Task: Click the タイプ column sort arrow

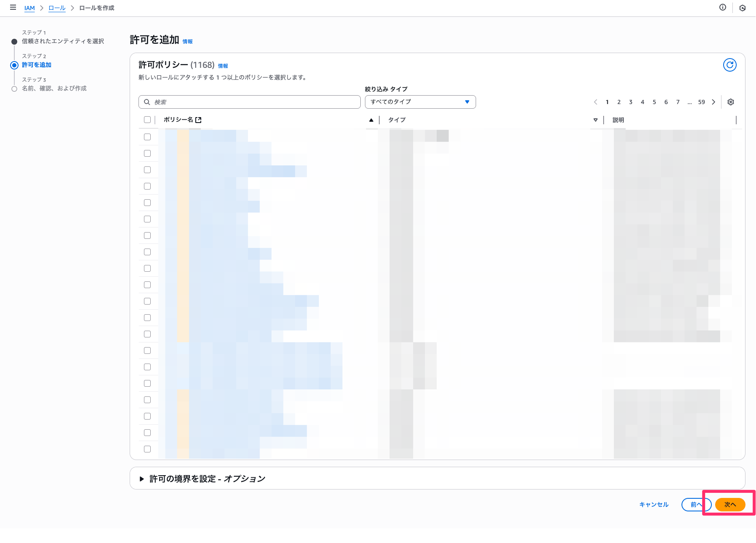Action: click(596, 120)
